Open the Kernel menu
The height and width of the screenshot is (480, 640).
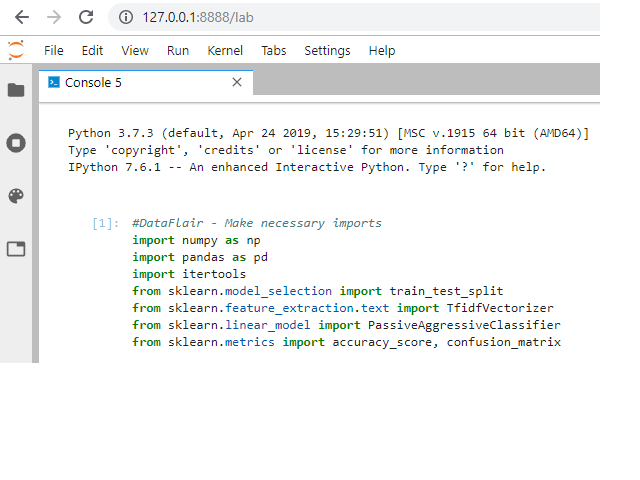click(x=225, y=50)
